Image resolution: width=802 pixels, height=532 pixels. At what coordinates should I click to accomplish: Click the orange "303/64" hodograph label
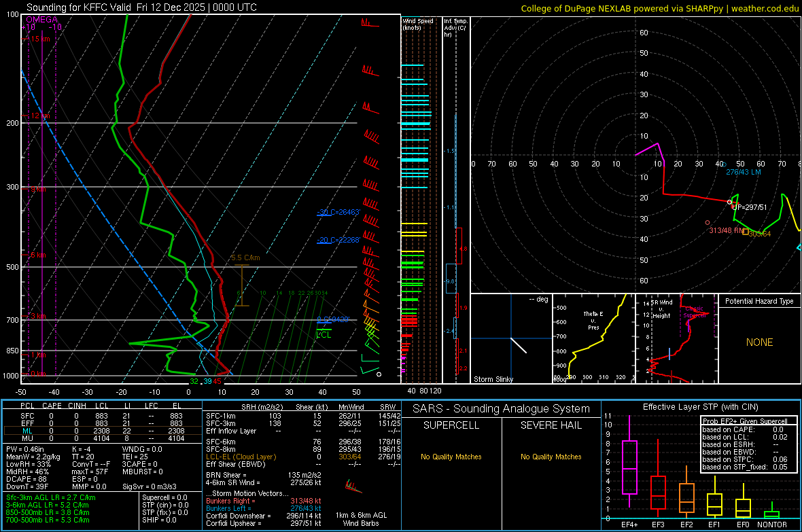[760, 234]
